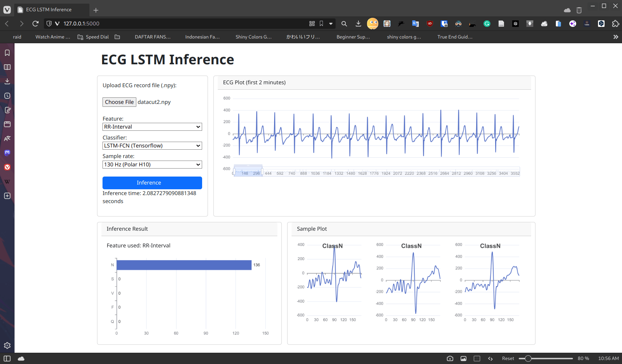Open Vivaldi settings gear icon
The width and height of the screenshot is (622, 364).
point(7,345)
